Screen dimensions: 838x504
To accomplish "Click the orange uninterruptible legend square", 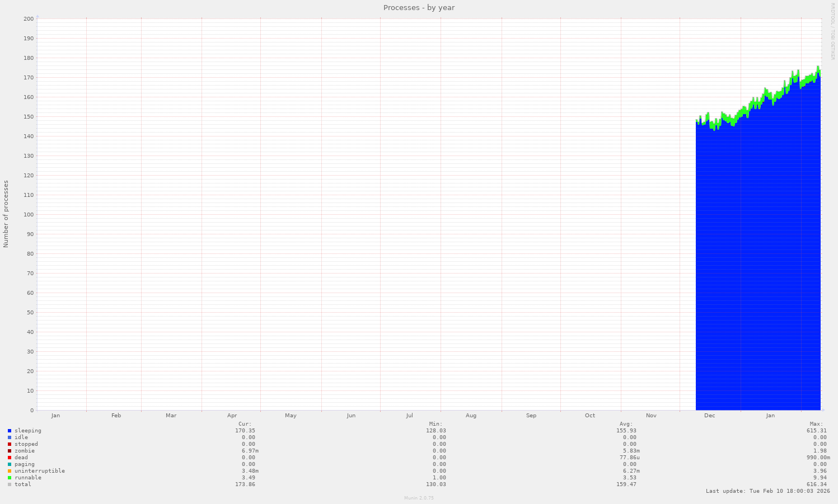I will pyautogui.click(x=10, y=471).
